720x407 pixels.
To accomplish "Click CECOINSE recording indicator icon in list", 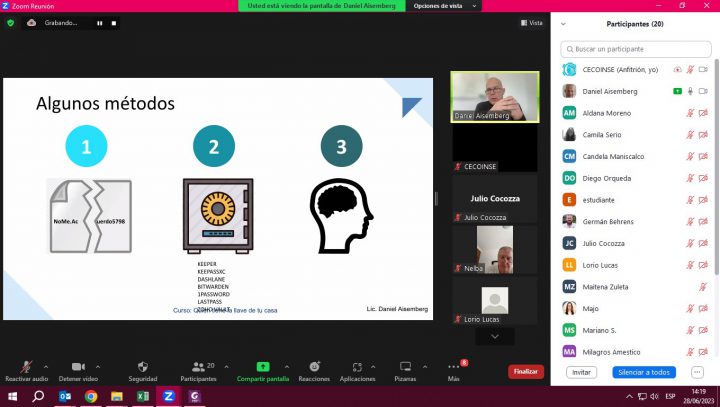I will click(x=677, y=69).
